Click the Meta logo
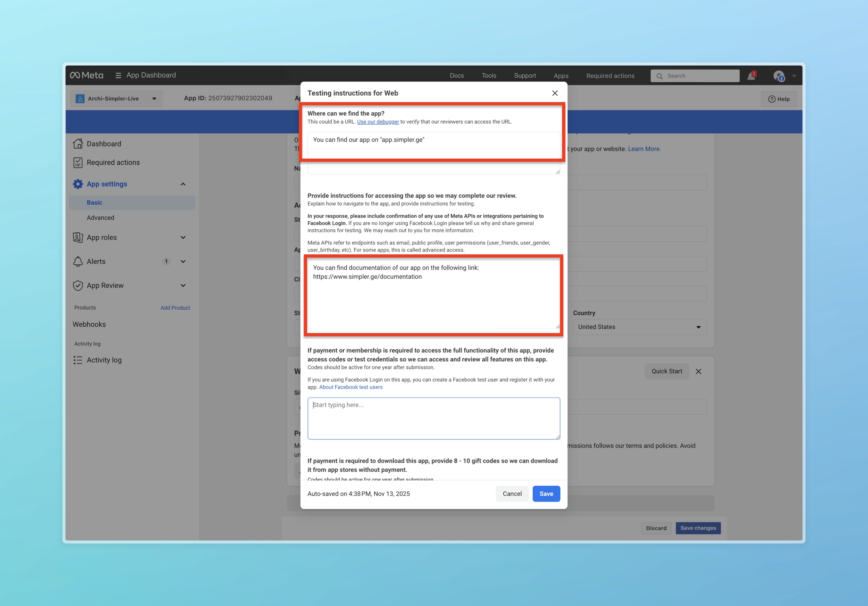Screen dimensions: 868x606 point(86,75)
